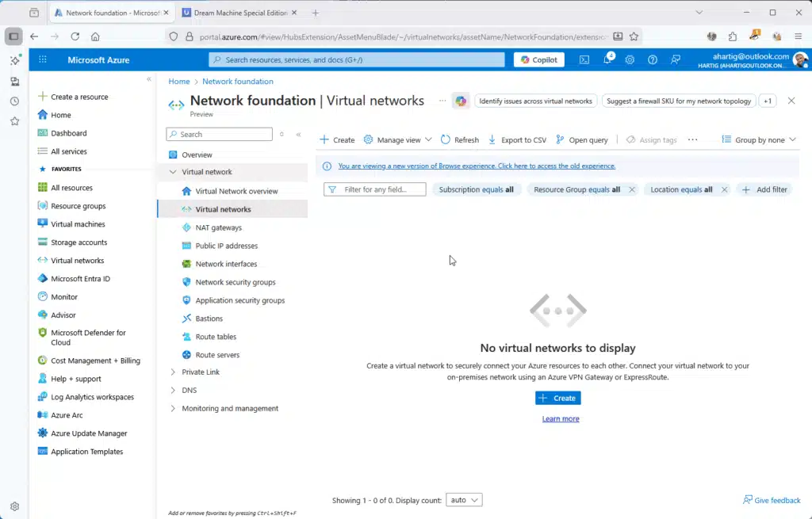Open the Azure portal waffle menu
Screen dimensions: 812x519
pyautogui.click(x=43, y=60)
